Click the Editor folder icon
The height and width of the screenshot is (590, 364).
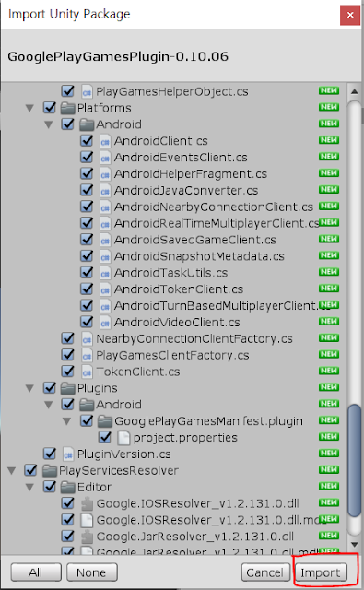click(67, 487)
